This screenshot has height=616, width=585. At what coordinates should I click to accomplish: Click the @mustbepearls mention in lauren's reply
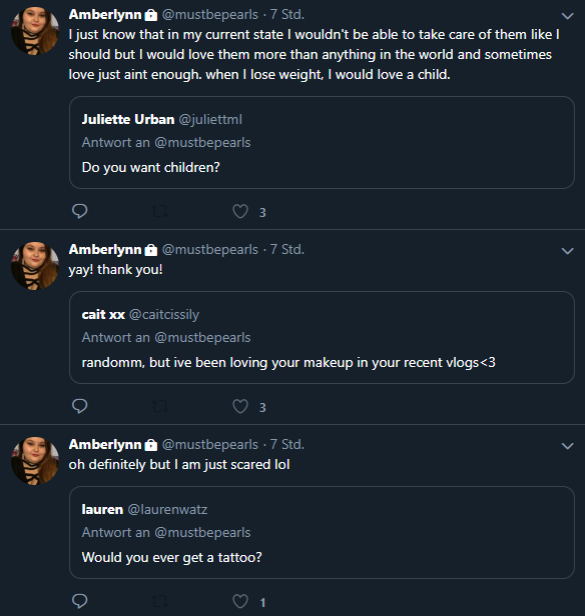click(202, 533)
